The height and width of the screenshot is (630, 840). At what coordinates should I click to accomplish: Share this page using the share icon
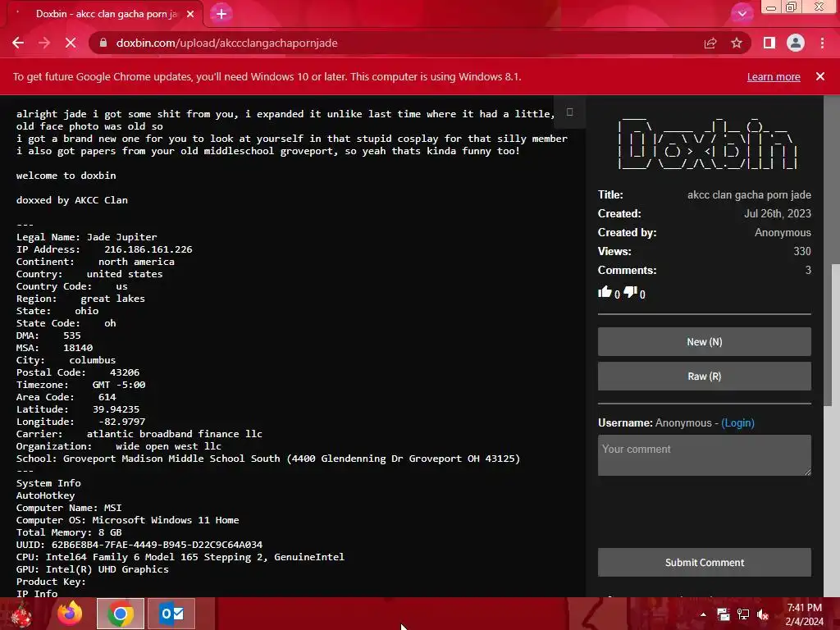710,43
